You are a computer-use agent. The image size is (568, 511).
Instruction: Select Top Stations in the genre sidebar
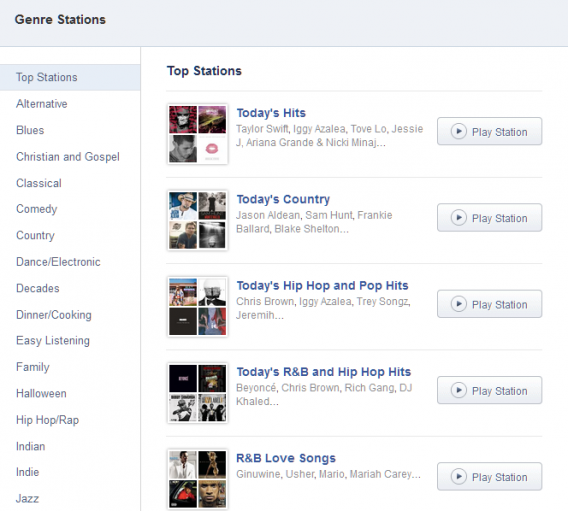point(70,77)
